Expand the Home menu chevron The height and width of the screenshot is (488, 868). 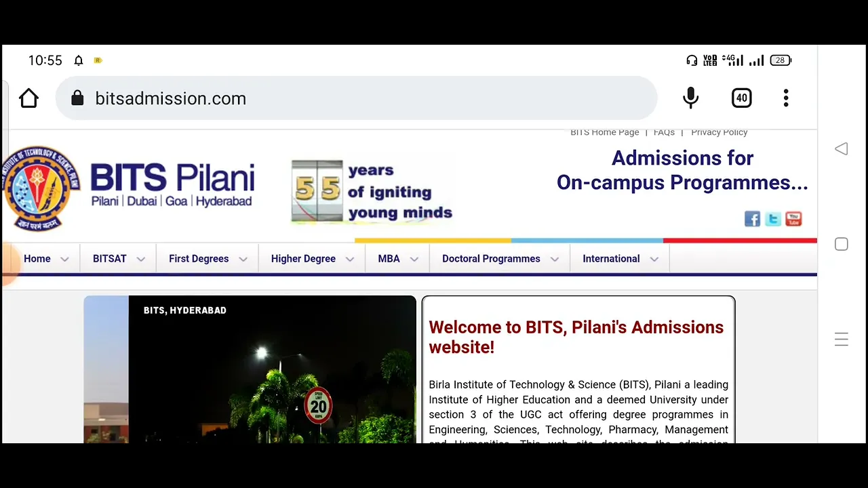[64, 260]
